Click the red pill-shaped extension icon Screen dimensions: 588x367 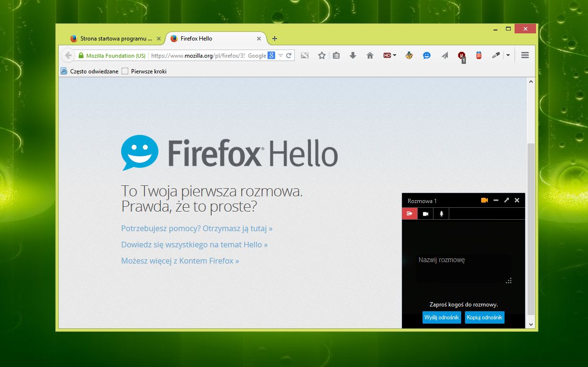(479, 55)
